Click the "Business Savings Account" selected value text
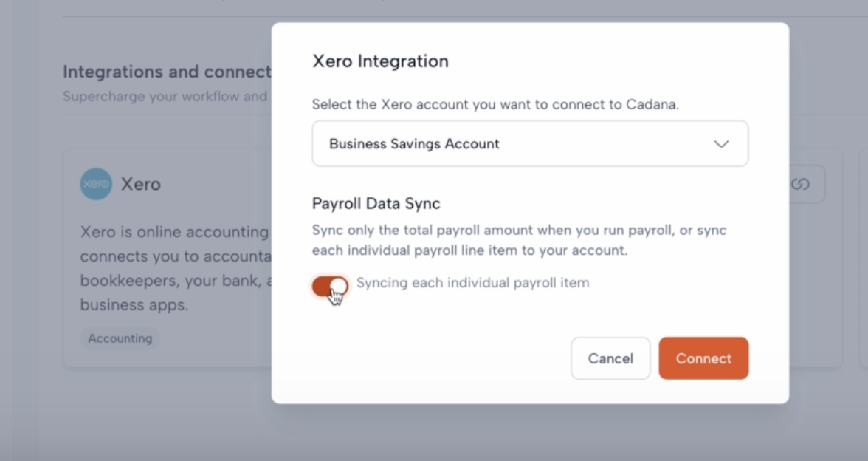This screenshot has width=868, height=461. point(414,144)
